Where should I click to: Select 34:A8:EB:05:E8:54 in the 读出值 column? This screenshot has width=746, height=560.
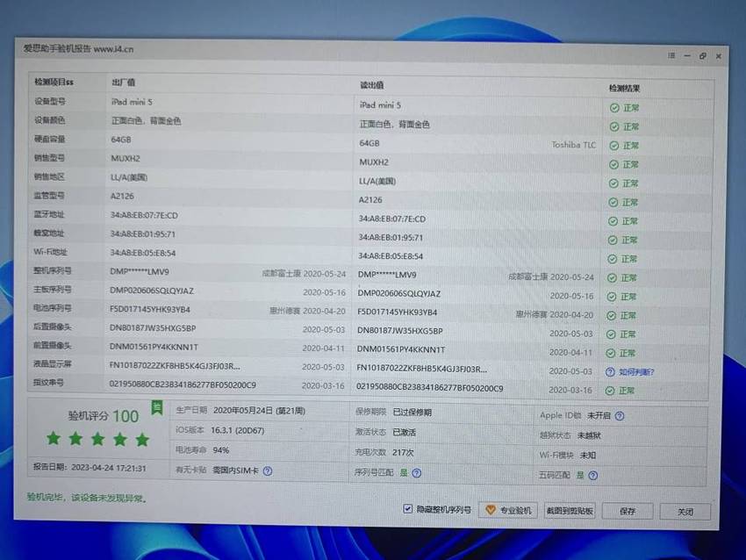click(391, 256)
